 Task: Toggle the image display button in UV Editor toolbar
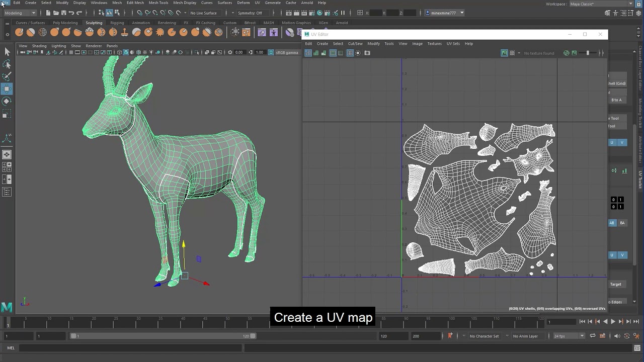504,53
